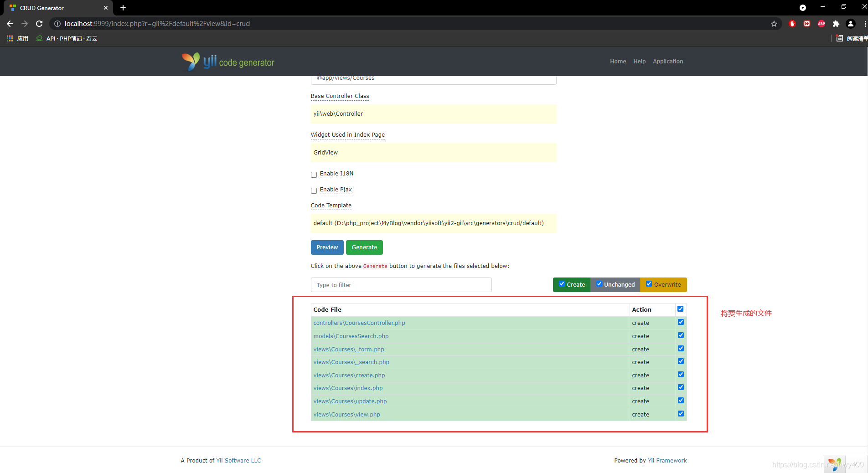Reload the page with the refresh icon
Viewport: 868px width, 473px height.
(x=39, y=24)
